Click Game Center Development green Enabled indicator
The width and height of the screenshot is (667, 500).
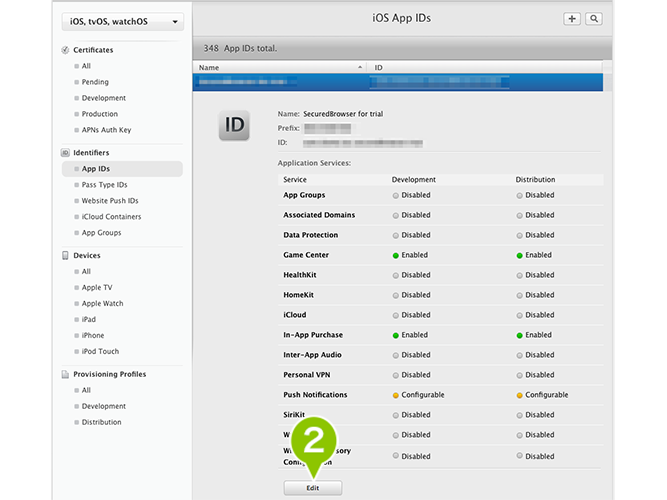point(396,255)
